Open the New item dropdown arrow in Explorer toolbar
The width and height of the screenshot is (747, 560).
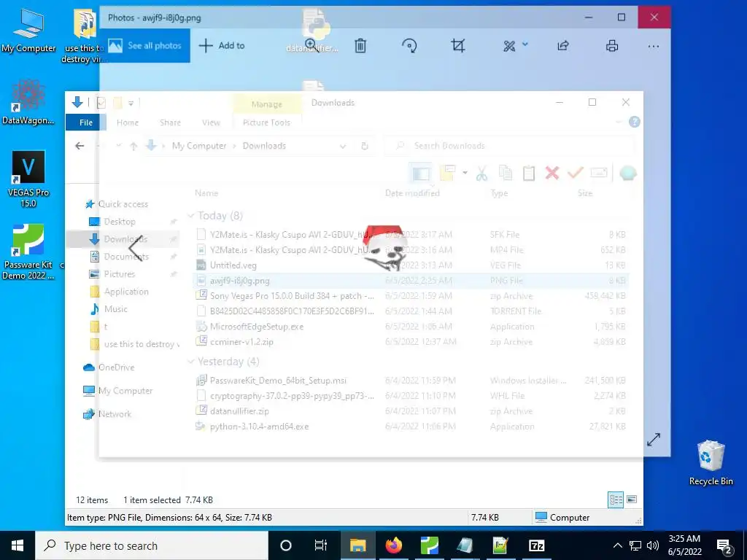(465, 173)
